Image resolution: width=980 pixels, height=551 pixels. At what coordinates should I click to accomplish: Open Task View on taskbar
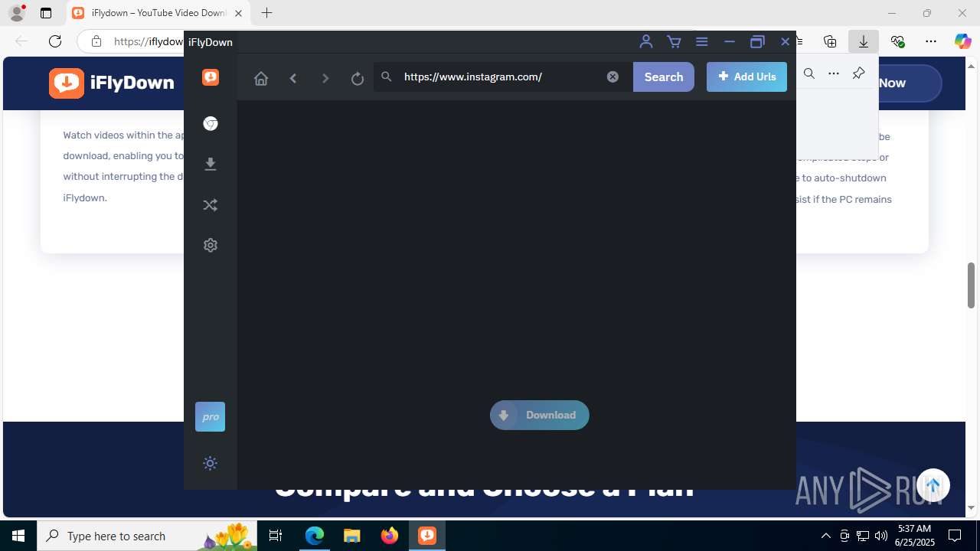276,536
